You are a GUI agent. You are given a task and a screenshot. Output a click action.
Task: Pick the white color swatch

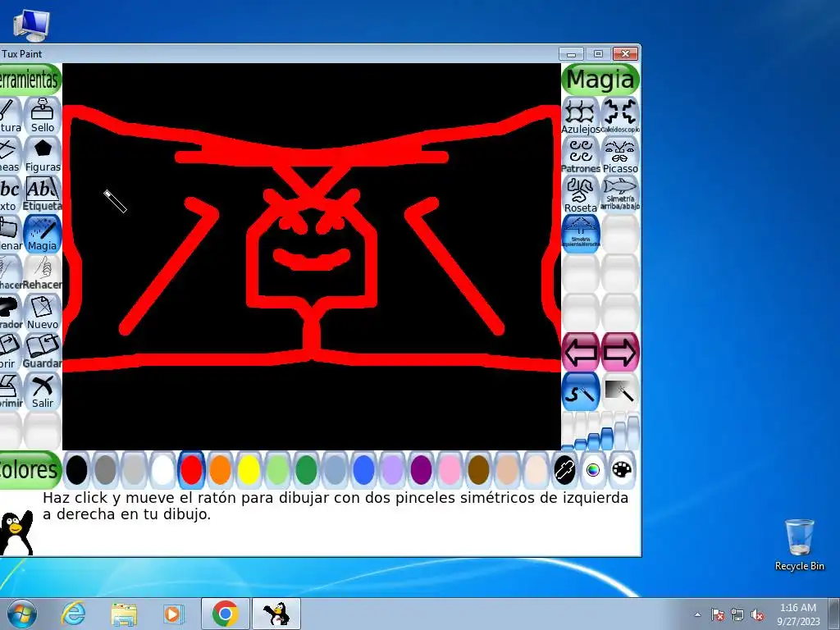click(x=163, y=470)
